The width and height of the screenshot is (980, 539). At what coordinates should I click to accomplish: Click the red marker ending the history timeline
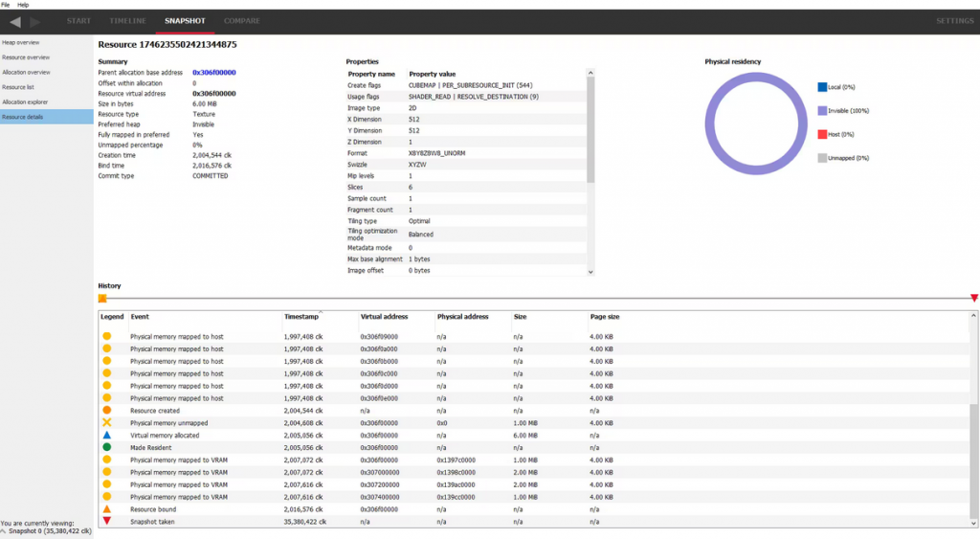[x=974, y=298]
